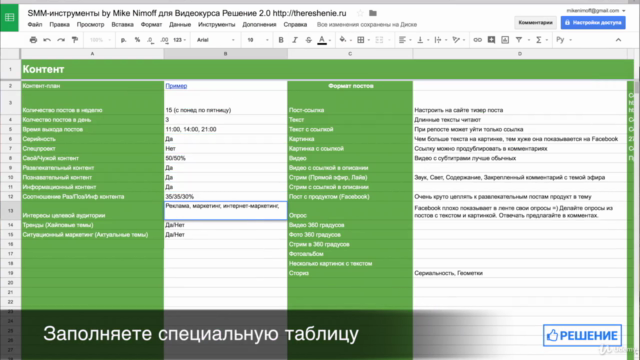
Task: Open the Arial font dropdown
Action: point(216,40)
